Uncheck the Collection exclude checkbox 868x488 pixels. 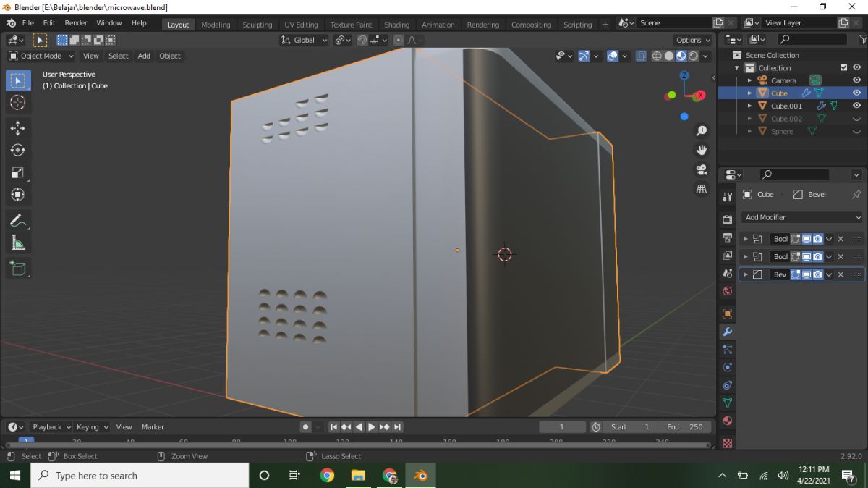click(x=843, y=67)
